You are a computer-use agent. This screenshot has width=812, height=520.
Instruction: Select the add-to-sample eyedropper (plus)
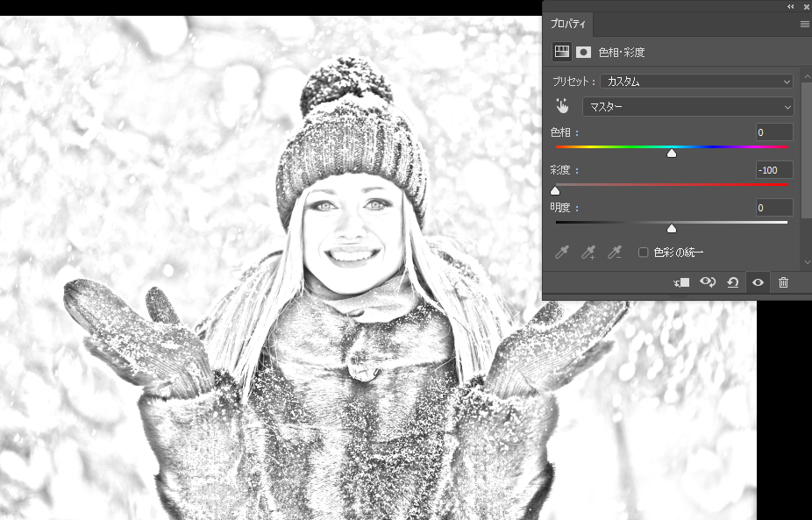click(589, 253)
